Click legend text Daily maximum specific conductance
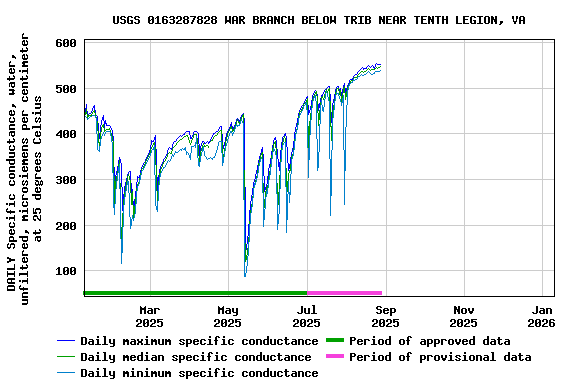 pyautogui.click(x=199, y=341)
